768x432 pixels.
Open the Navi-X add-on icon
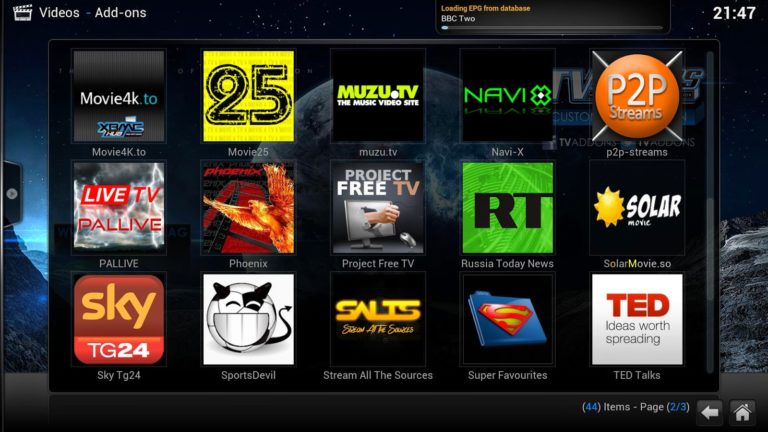[x=507, y=96]
